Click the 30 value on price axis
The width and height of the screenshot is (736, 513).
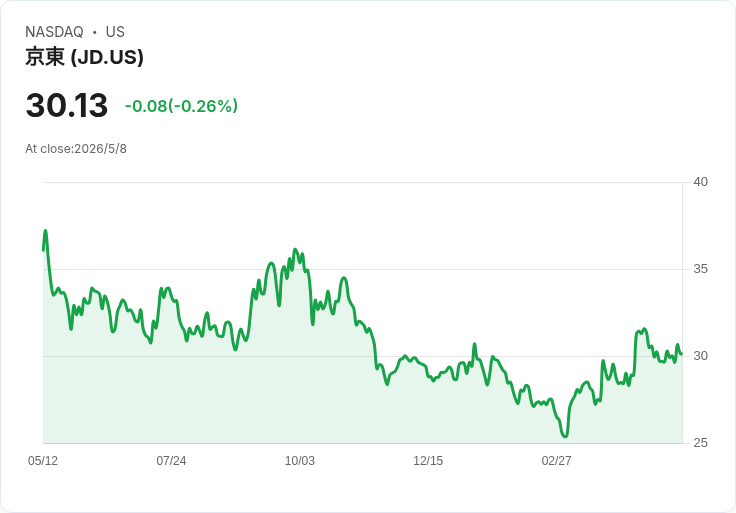(x=700, y=356)
